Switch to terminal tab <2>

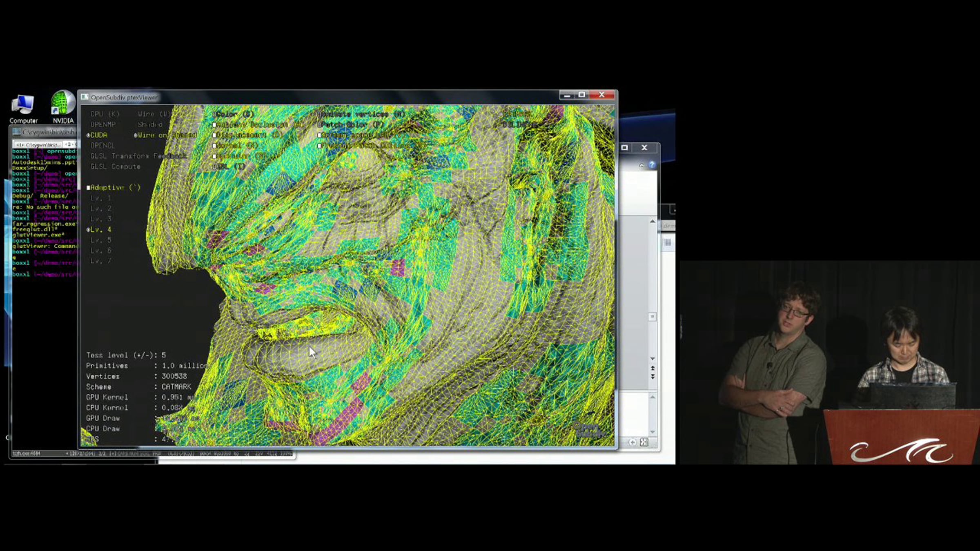coord(69,144)
